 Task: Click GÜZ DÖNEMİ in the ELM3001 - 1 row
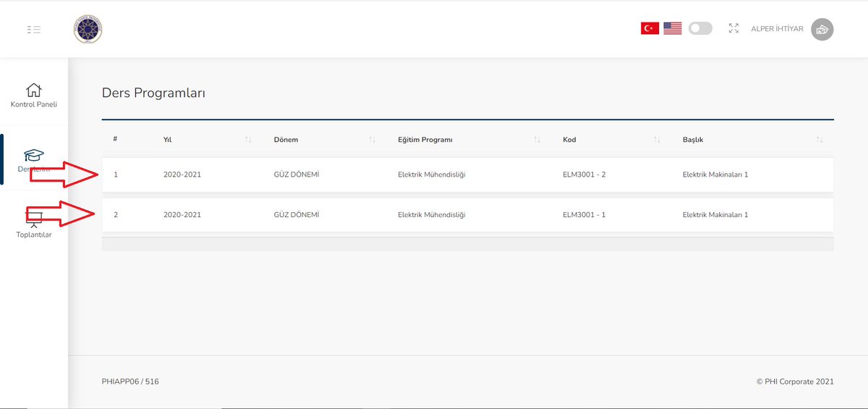[297, 215]
